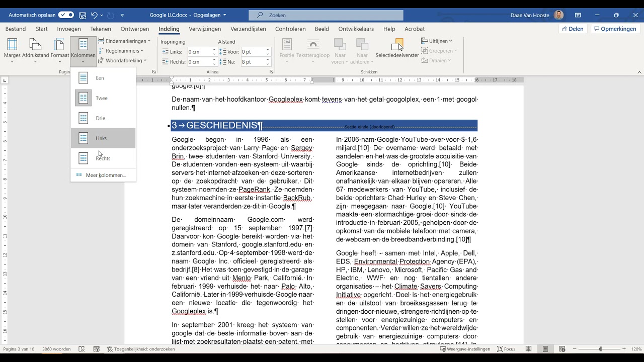The height and width of the screenshot is (362, 644).
Task: Click the Zoeken search box
Action: (326, 15)
